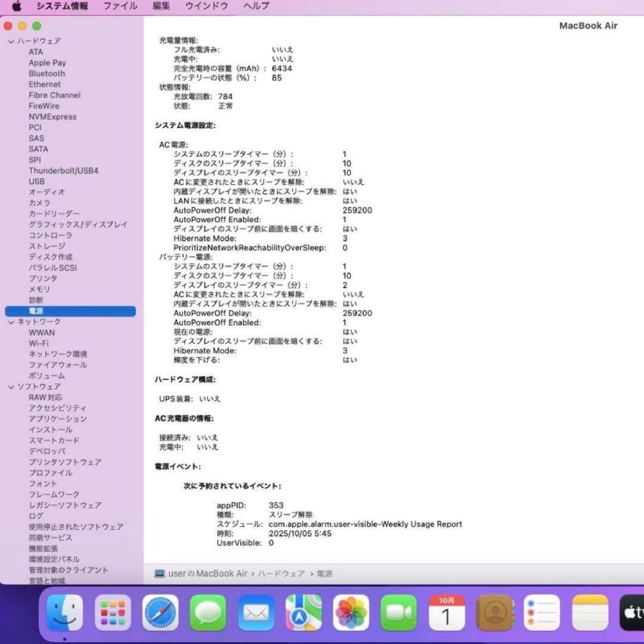This screenshot has height=644, width=644.
Task: Collapse the ハードウェア section in the sidebar
Action: click(11, 41)
